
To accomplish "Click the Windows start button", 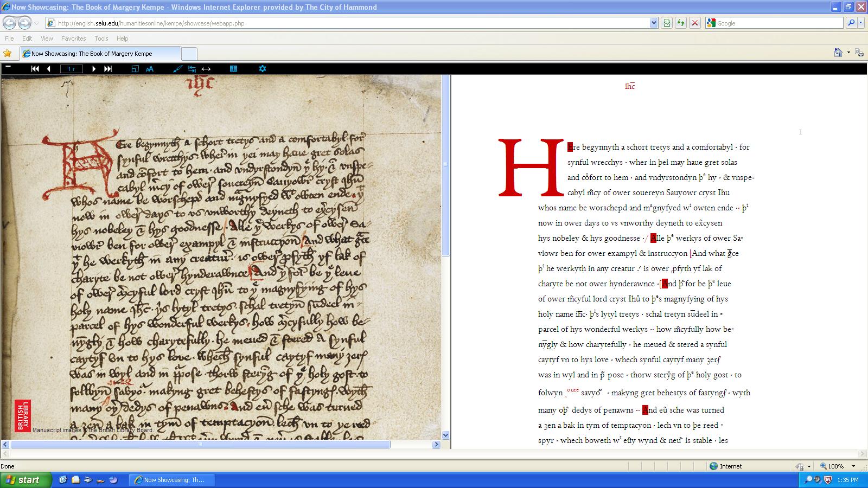I will tap(25, 480).
